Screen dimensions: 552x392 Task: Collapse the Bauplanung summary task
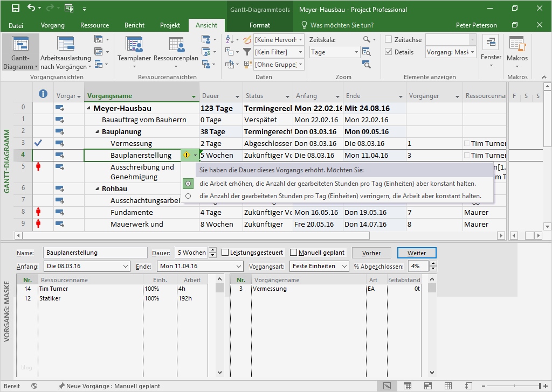point(98,132)
